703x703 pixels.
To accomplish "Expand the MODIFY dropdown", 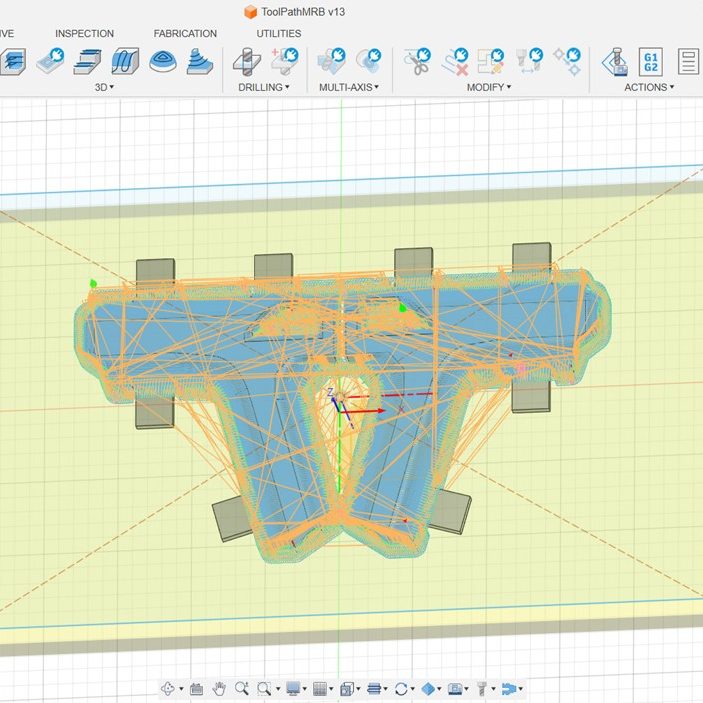I will pyautogui.click(x=488, y=87).
